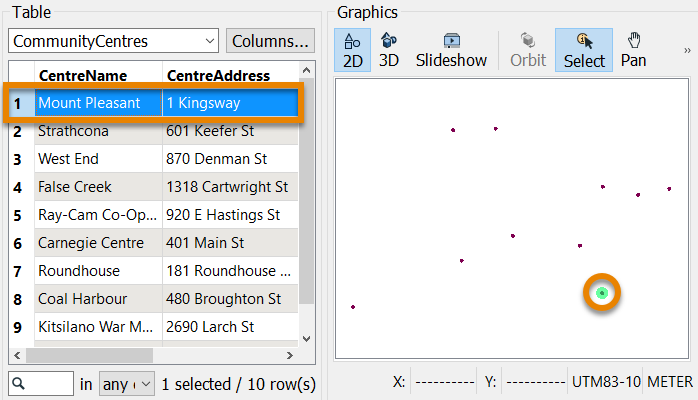Sort by the CentreAddress column header
Image resolution: width=698 pixels, height=400 pixels.
pos(230,75)
